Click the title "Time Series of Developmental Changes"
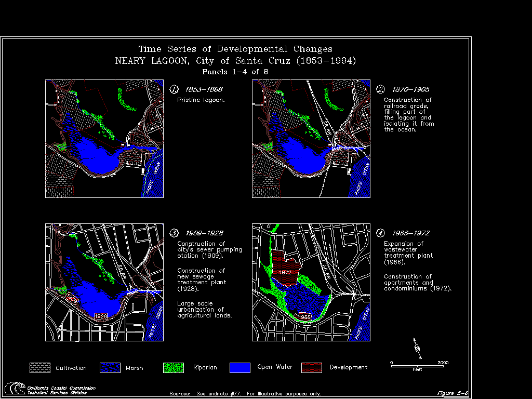Image resolution: width=532 pixels, height=399 pixels. [x=235, y=49]
